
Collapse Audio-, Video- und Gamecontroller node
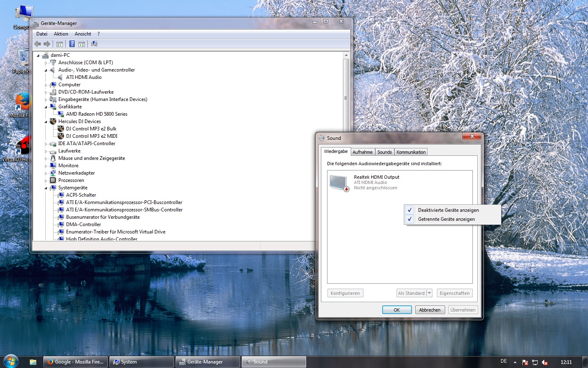click(46, 70)
